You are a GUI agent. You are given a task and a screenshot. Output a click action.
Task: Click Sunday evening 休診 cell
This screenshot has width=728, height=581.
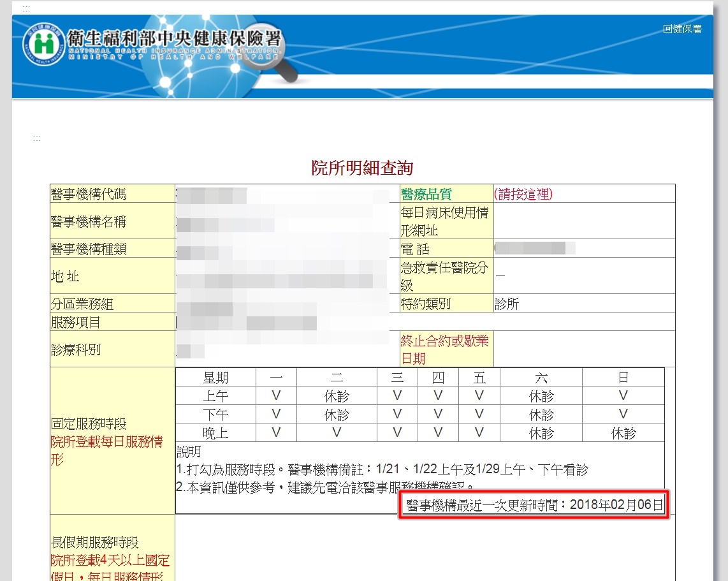click(x=623, y=433)
